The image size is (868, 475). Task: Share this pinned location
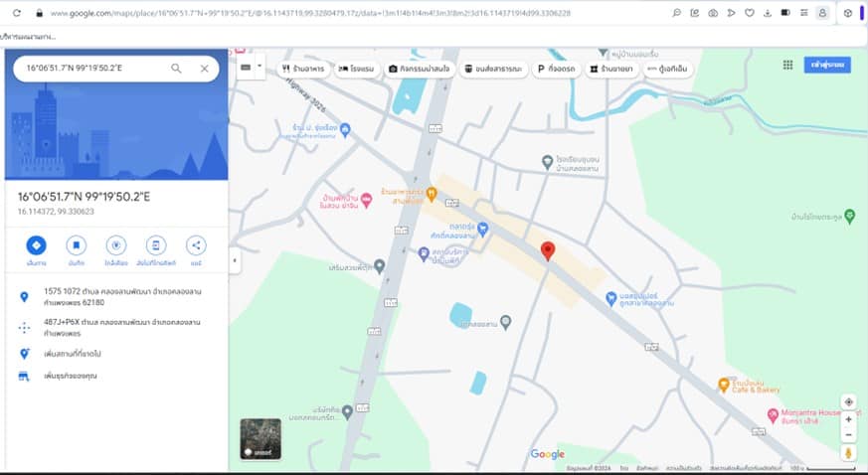click(196, 244)
